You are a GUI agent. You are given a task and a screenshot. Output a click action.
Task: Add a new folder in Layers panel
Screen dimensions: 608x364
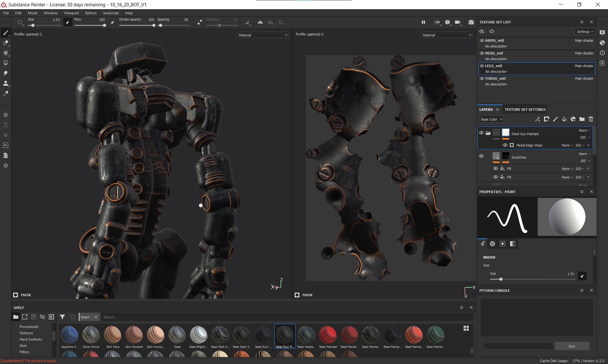point(582,119)
